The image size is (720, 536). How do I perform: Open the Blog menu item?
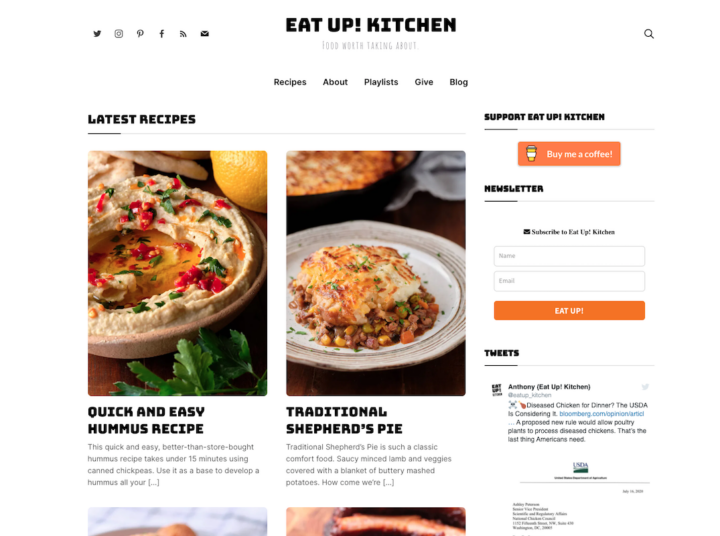coord(459,82)
